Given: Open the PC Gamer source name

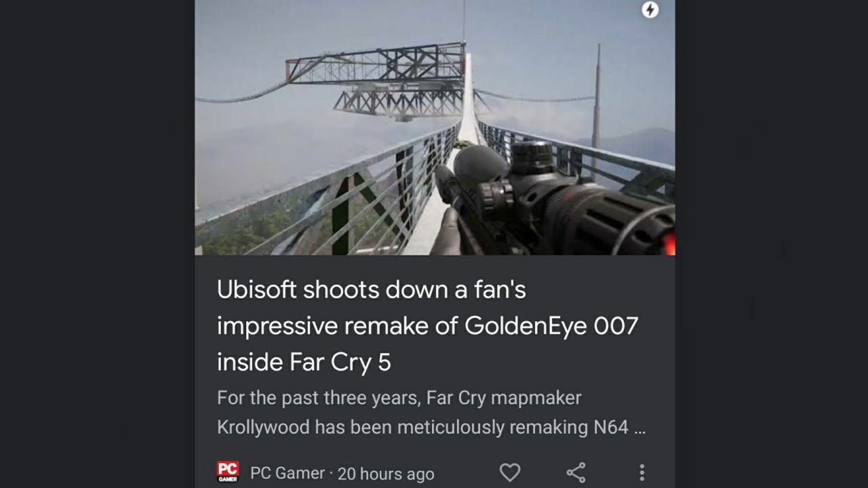Looking at the screenshot, I should [x=288, y=473].
